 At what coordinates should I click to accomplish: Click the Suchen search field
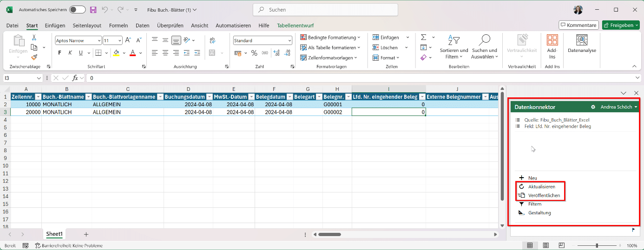[x=325, y=10]
